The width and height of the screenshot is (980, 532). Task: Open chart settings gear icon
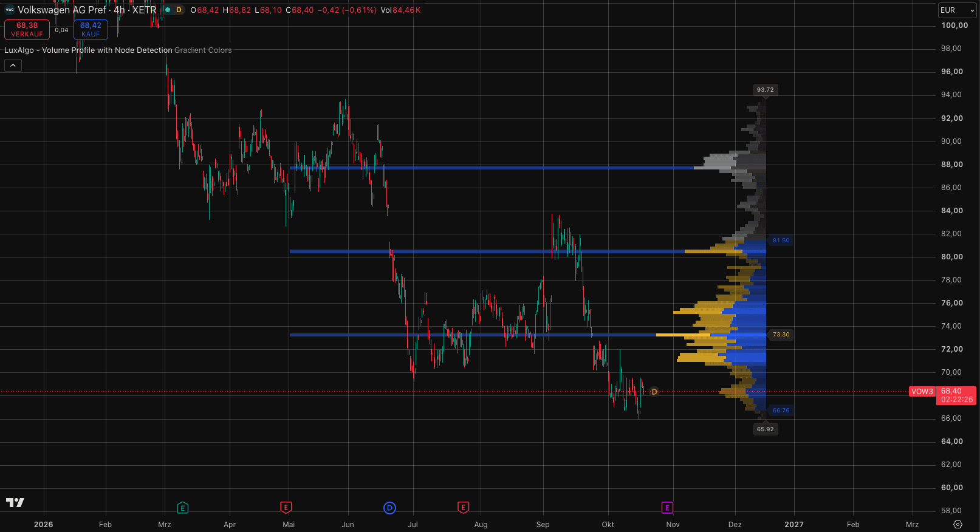958,524
